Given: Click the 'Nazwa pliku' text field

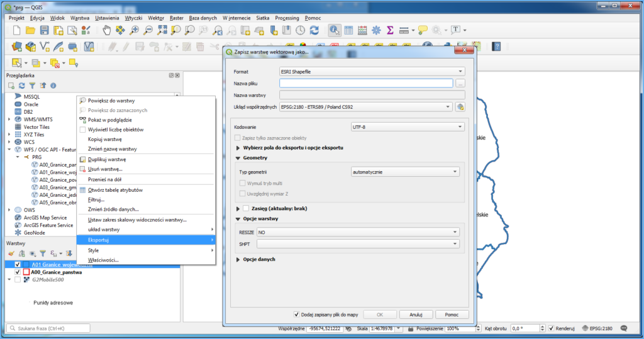Looking at the screenshot, I should 366,83.
